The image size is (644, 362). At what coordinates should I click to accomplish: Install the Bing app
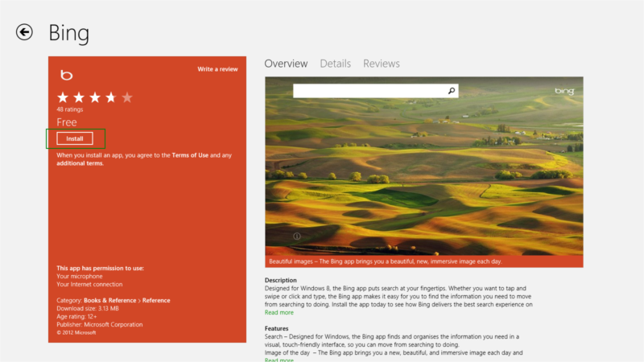pos(75,138)
